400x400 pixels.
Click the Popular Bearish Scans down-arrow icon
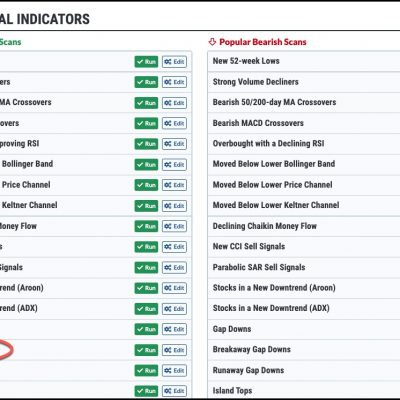212,42
